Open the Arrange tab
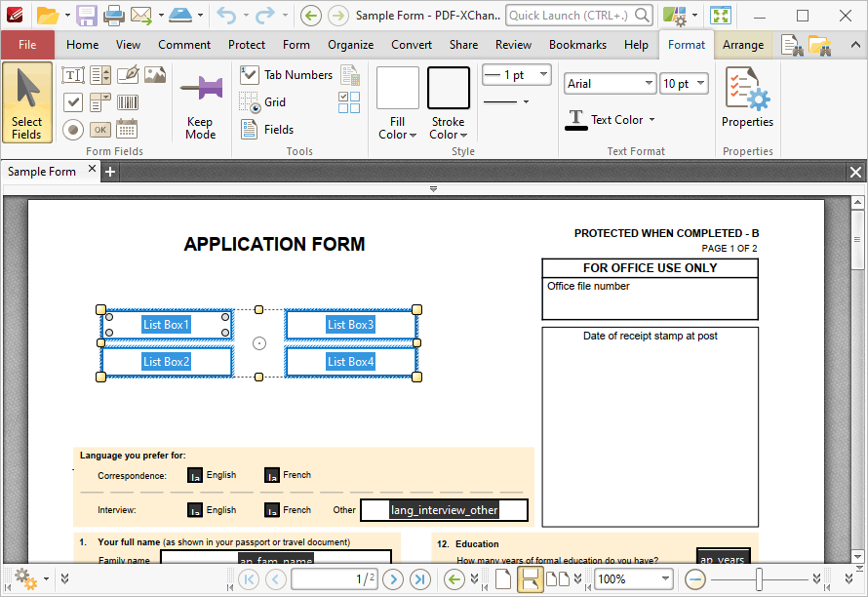Viewport: 868px width, 597px height. [743, 45]
